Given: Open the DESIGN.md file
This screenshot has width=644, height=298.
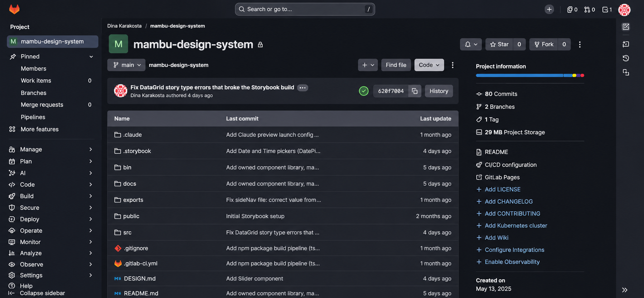Looking at the screenshot, I should tap(140, 278).
